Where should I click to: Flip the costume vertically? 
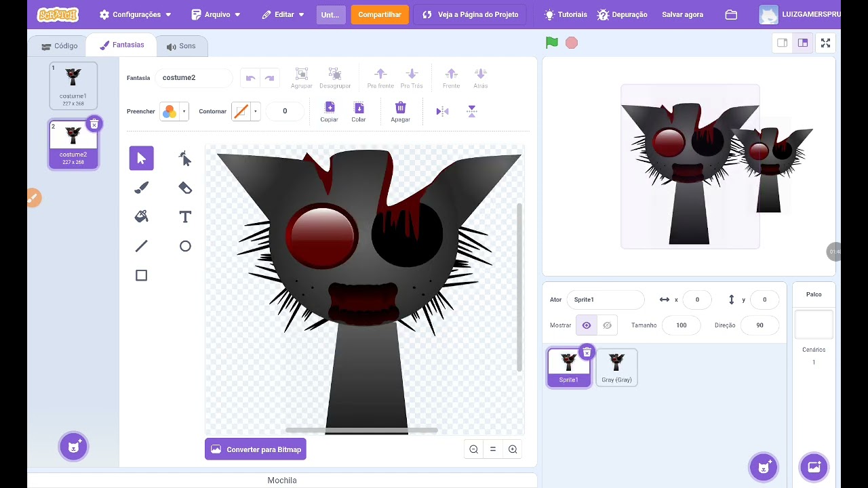tap(472, 111)
